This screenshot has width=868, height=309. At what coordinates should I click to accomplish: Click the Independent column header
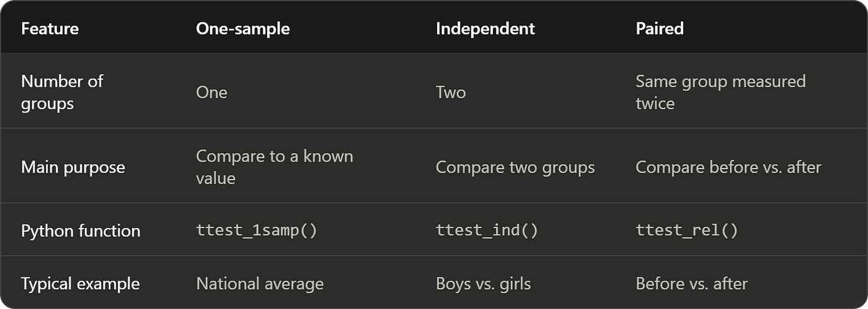click(485, 28)
